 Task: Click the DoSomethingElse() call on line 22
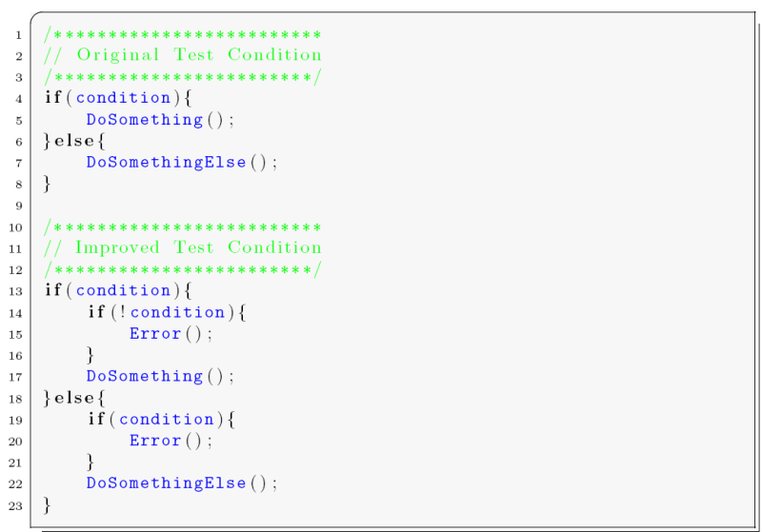pos(182,483)
